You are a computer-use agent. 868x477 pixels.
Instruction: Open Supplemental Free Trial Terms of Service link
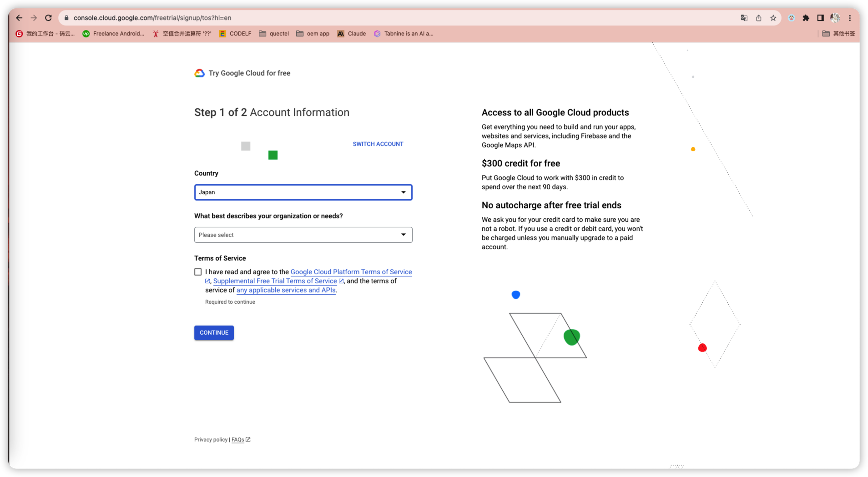point(275,281)
